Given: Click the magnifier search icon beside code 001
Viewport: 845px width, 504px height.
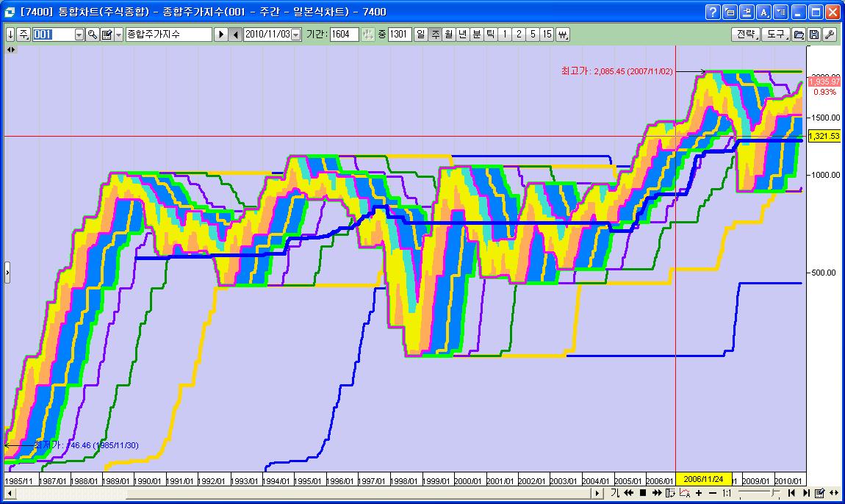Looking at the screenshot, I should pos(93,35).
